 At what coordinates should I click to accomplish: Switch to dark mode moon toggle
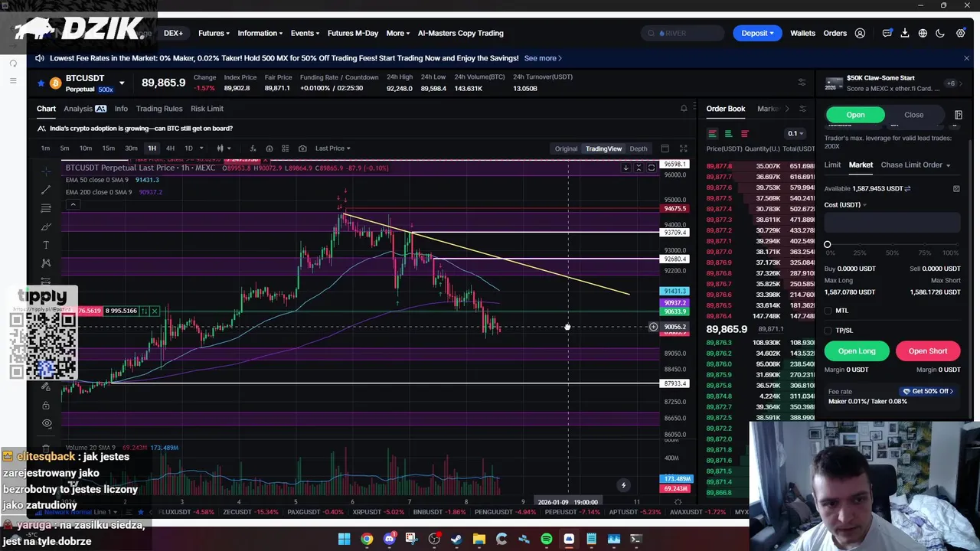point(940,33)
